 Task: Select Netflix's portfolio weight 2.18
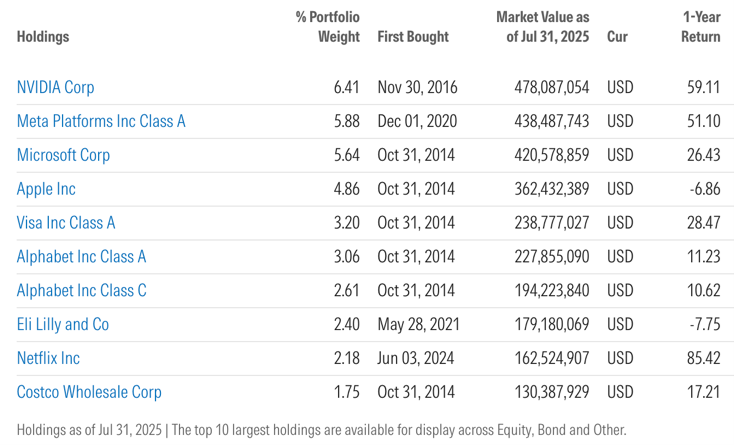[346, 358]
